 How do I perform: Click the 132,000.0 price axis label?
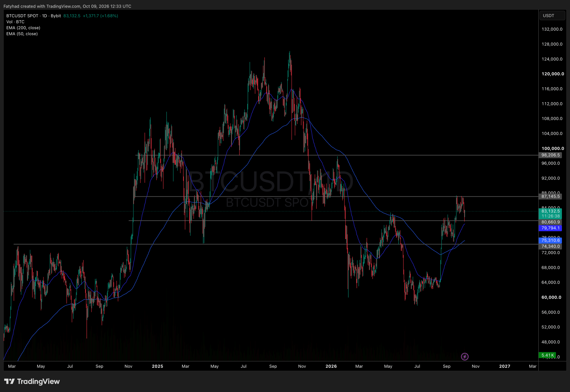[x=552, y=29]
